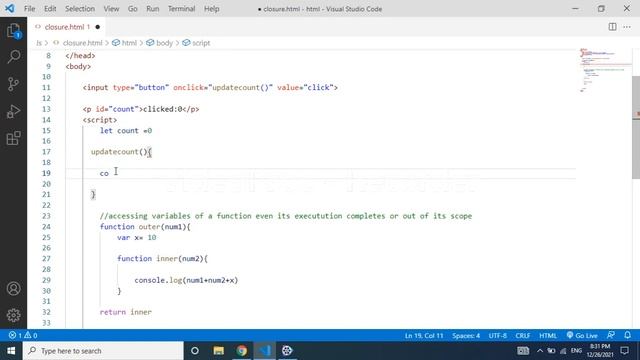Click the ENG language indicator
The height and width of the screenshot is (360, 640).
tap(576, 351)
